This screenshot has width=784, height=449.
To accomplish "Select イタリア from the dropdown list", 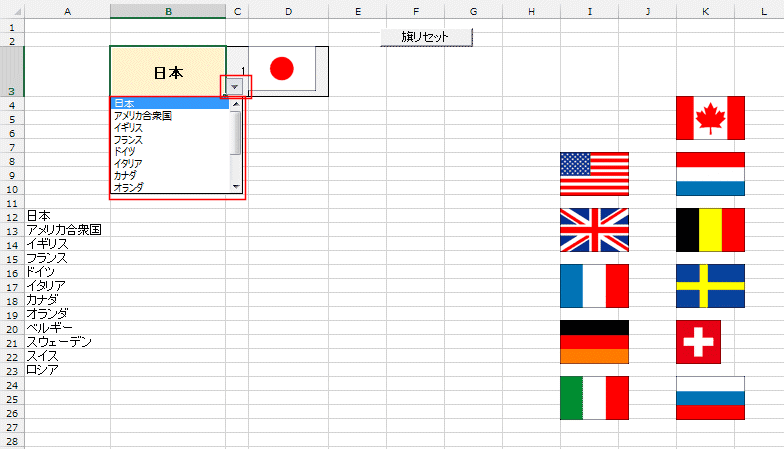I will tap(170, 164).
